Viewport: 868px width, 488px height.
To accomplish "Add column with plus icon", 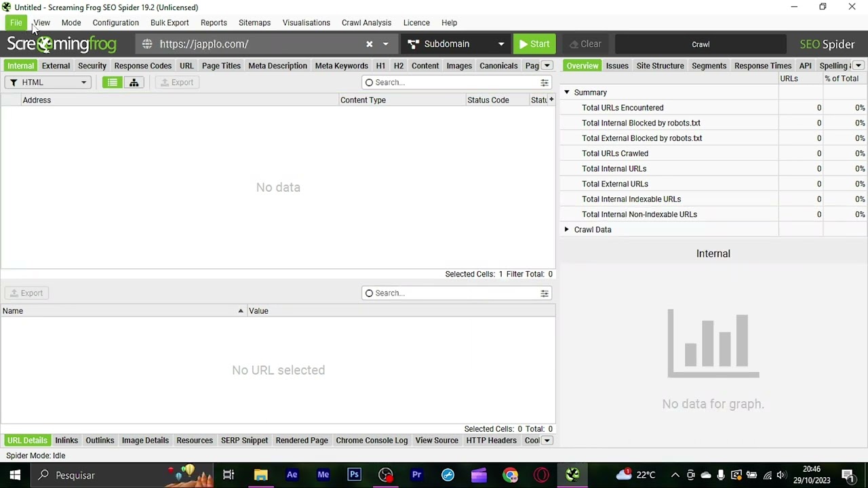I will tap(551, 100).
